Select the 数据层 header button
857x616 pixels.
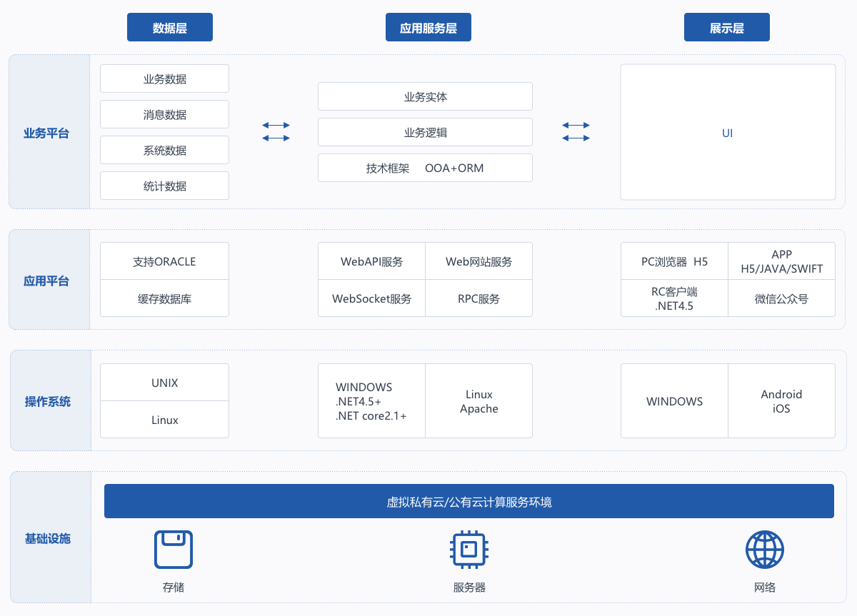(x=170, y=28)
